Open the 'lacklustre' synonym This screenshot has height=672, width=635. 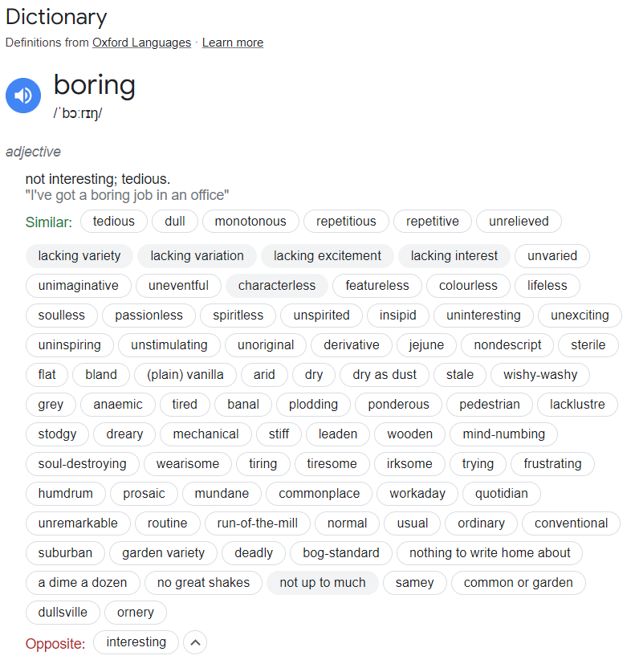click(577, 404)
